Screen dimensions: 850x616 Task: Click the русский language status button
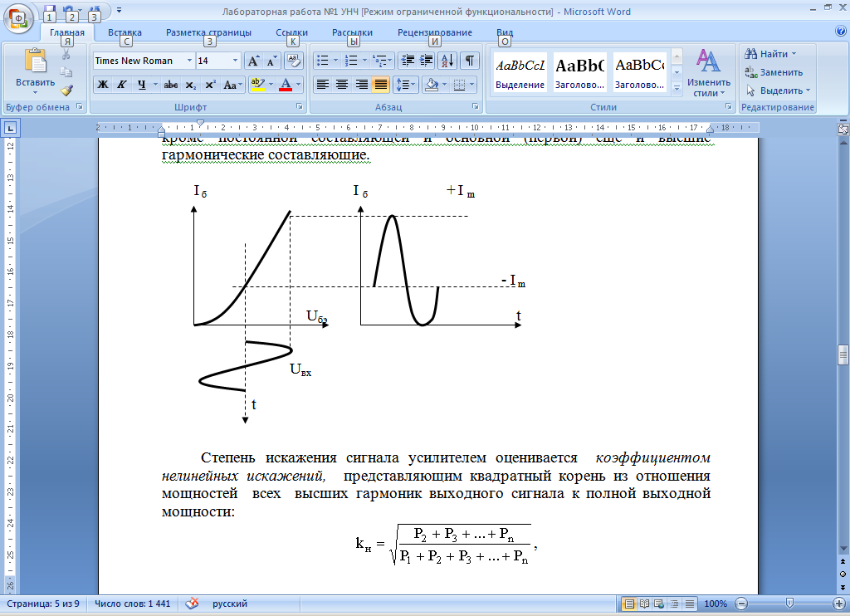(x=230, y=604)
